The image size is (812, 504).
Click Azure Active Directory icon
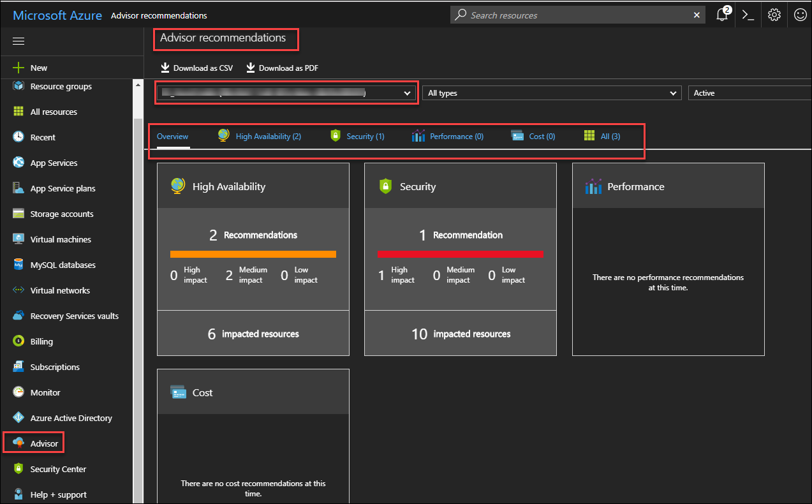click(x=18, y=418)
